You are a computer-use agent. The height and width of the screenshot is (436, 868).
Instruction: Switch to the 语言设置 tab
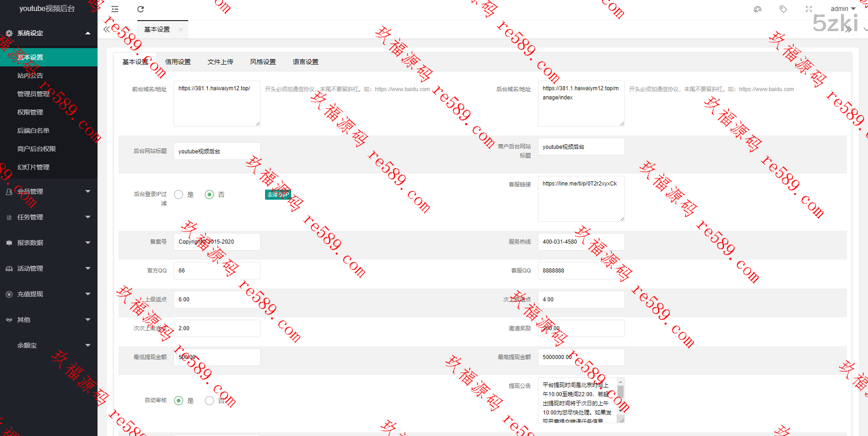point(305,62)
